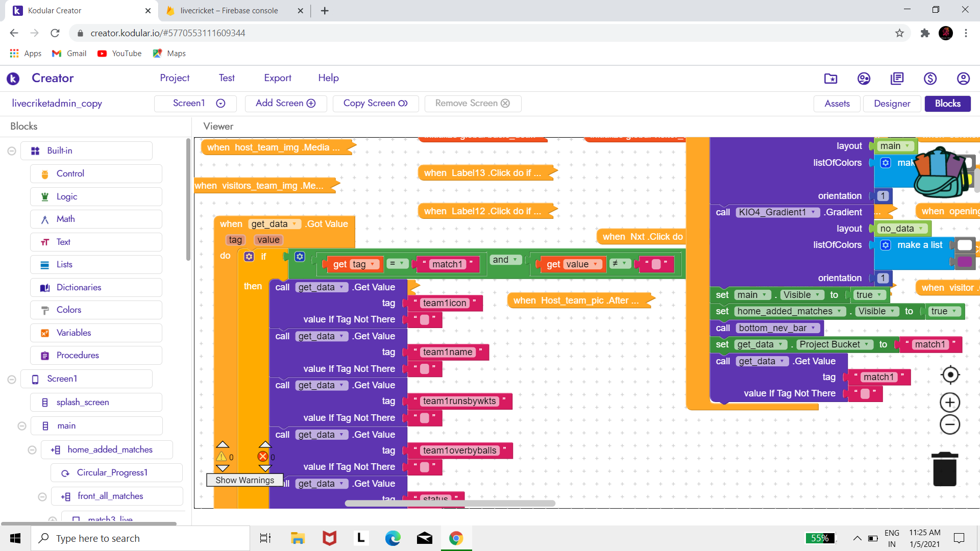Zoom out the blocks workspace
Screen dimensions: 980x551
pyautogui.click(x=950, y=424)
